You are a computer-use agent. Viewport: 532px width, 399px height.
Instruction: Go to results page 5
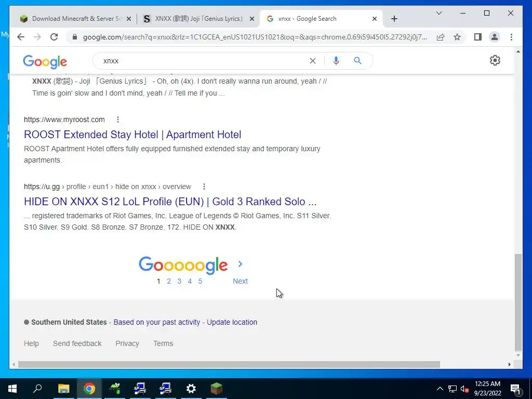tap(200, 281)
